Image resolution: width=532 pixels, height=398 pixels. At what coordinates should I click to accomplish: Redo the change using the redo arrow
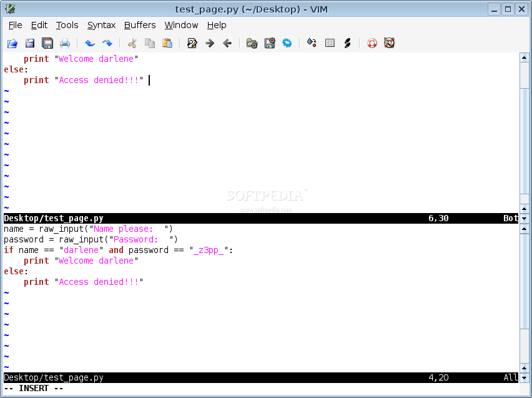pos(107,43)
